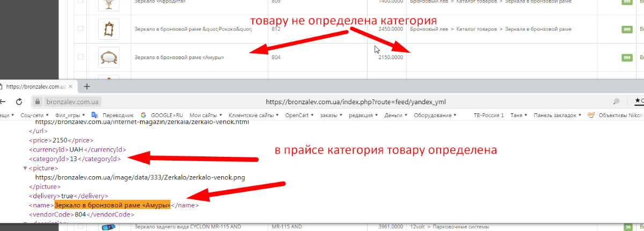Screen dimensions: 644x231
Task: Open the Соц-сети bookmarks folder
Action: (x=35, y=115)
